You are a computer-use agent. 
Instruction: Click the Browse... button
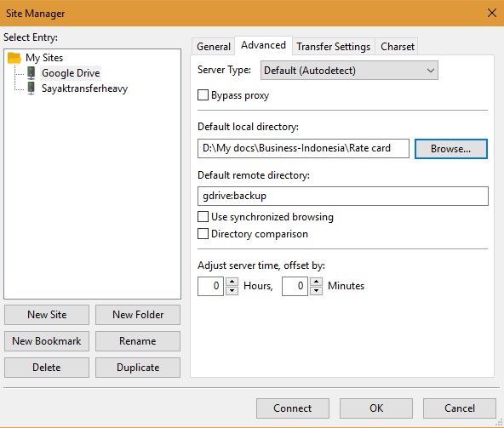click(451, 149)
